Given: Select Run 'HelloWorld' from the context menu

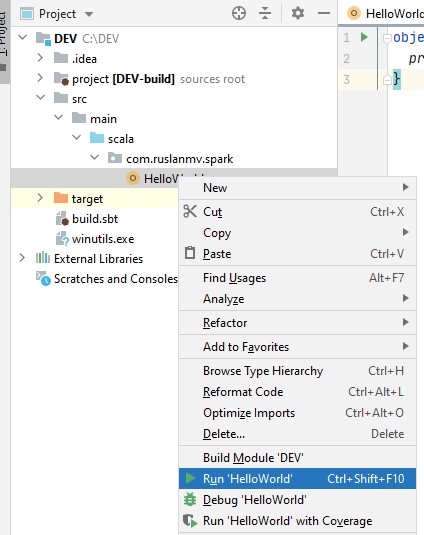Looking at the screenshot, I should (x=297, y=478).
